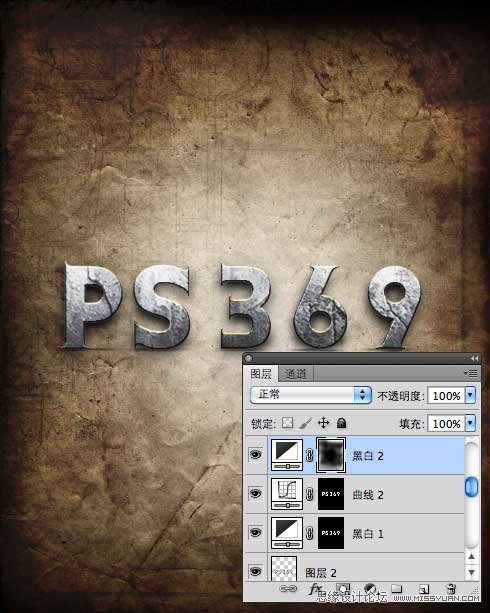This screenshot has height=613, width=490.
Task: Click the blue layer list scrollbar thumb
Action: (x=471, y=486)
